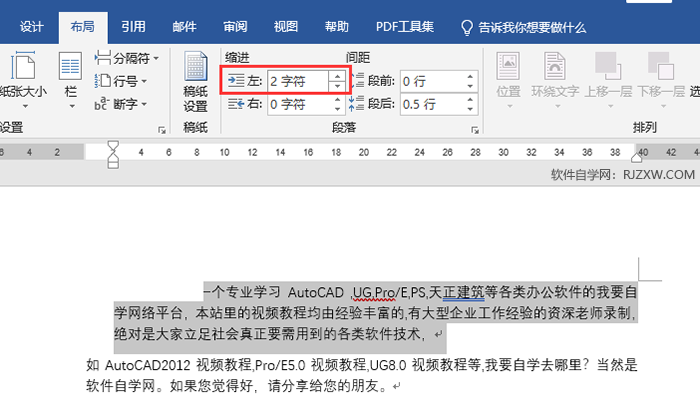
Task: Go to the 审阅 tab
Action: (x=235, y=27)
